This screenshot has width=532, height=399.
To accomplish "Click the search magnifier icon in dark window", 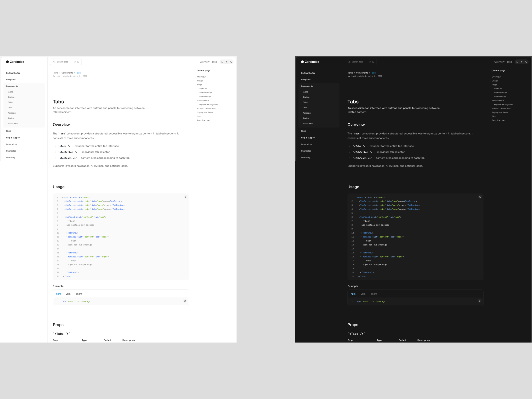I will (349, 62).
